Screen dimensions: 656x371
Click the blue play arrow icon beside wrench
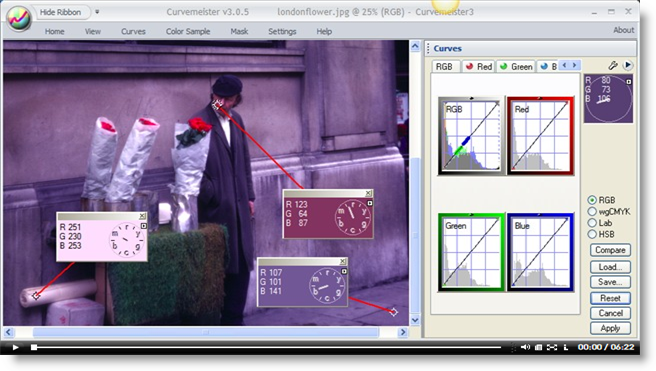(x=628, y=65)
